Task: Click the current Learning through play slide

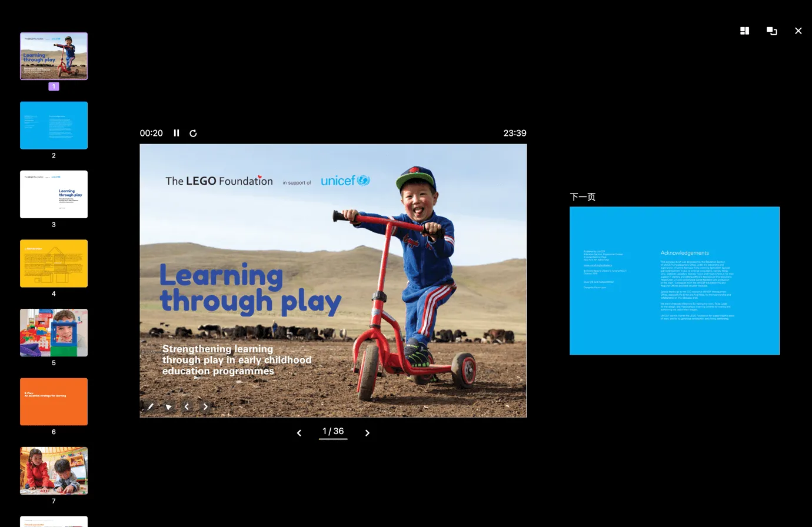Action: coord(333,281)
